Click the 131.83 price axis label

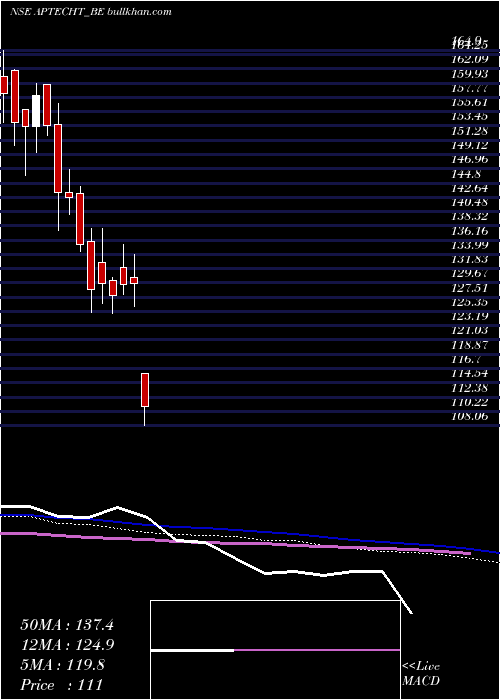click(x=470, y=259)
